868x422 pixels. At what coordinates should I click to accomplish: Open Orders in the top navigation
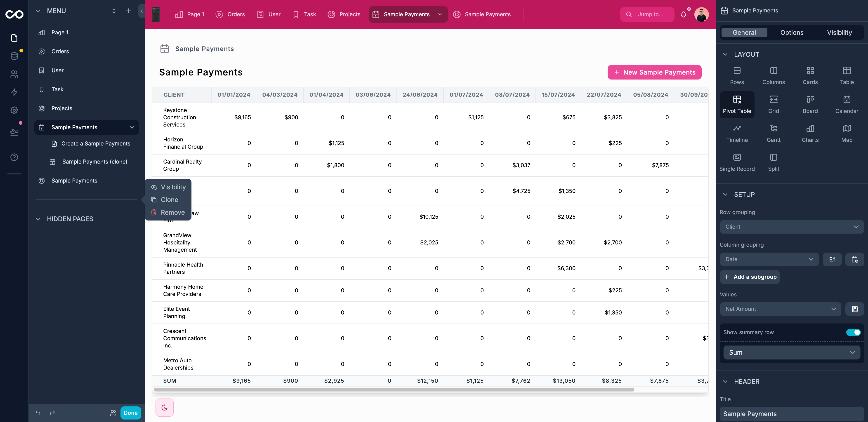[230, 14]
